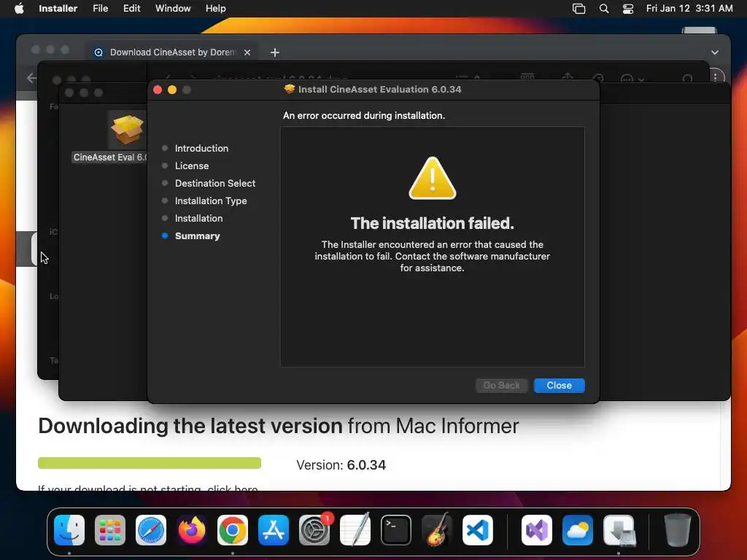This screenshot has width=747, height=560.
Task: Open TextEdit from the Dock
Action: pyautogui.click(x=355, y=530)
